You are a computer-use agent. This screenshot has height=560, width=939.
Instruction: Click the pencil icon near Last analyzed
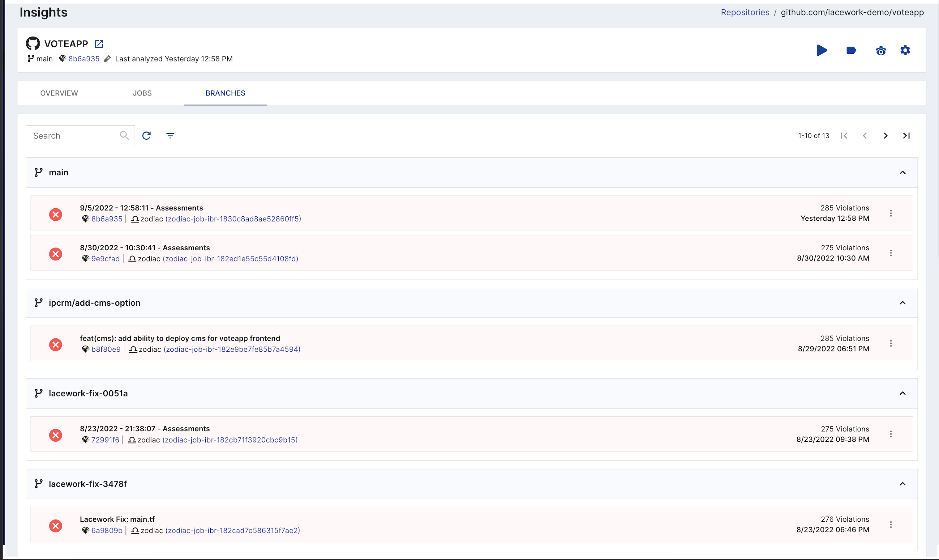click(108, 58)
